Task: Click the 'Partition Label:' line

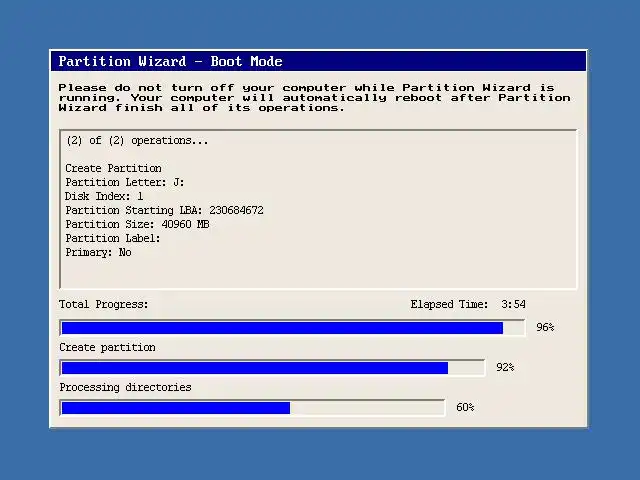Action: point(113,238)
